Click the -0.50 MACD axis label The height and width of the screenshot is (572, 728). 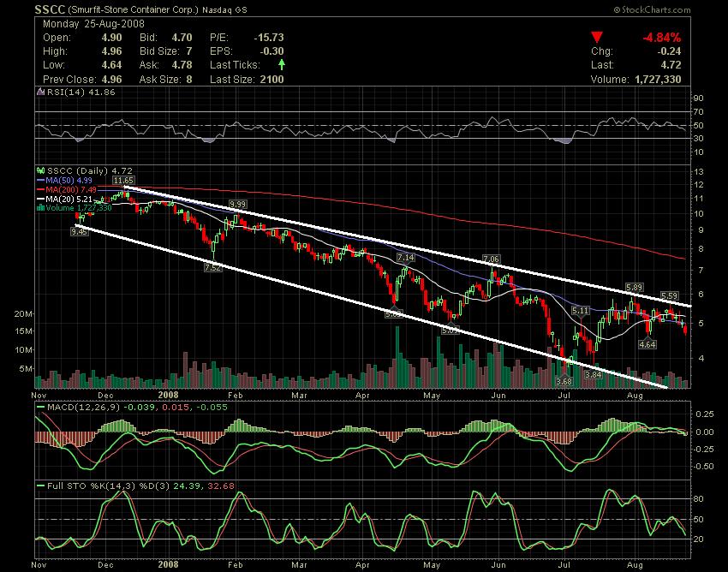click(x=704, y=466)
